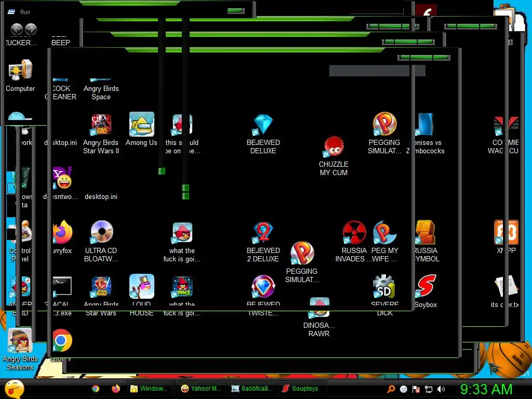Open the security flag tray icon
The image size is (532, 399).
click(416, 389)
